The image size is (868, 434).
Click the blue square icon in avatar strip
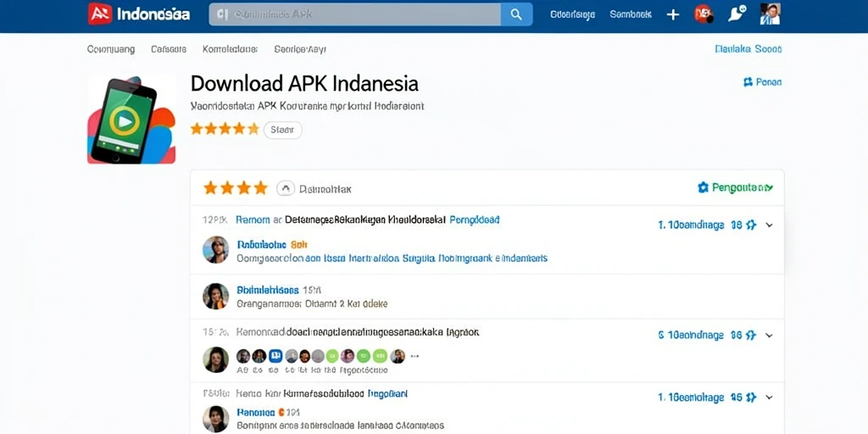[275, 356]
